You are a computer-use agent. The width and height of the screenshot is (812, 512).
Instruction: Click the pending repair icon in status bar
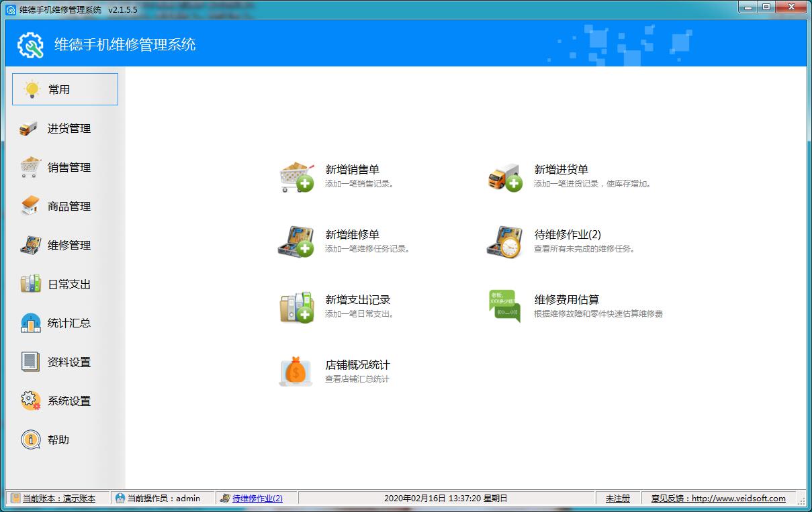point(225,498)
